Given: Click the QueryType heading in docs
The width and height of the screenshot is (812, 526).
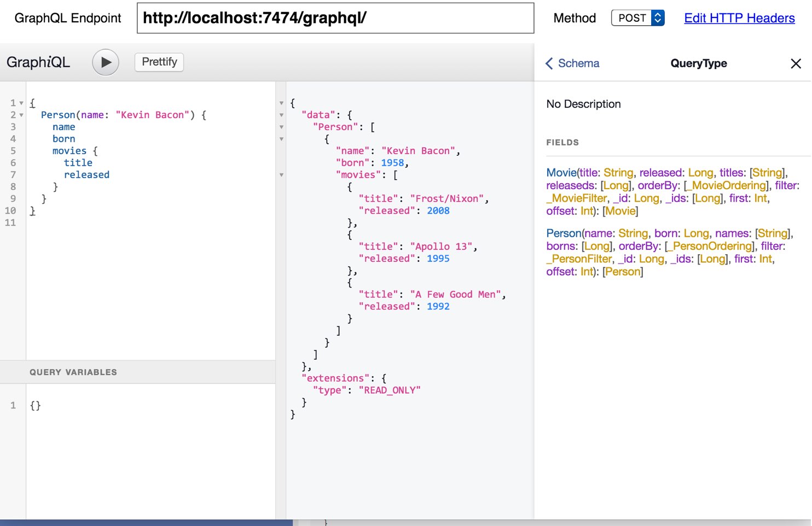Looking at the screenshot, I should pos(699,63).
